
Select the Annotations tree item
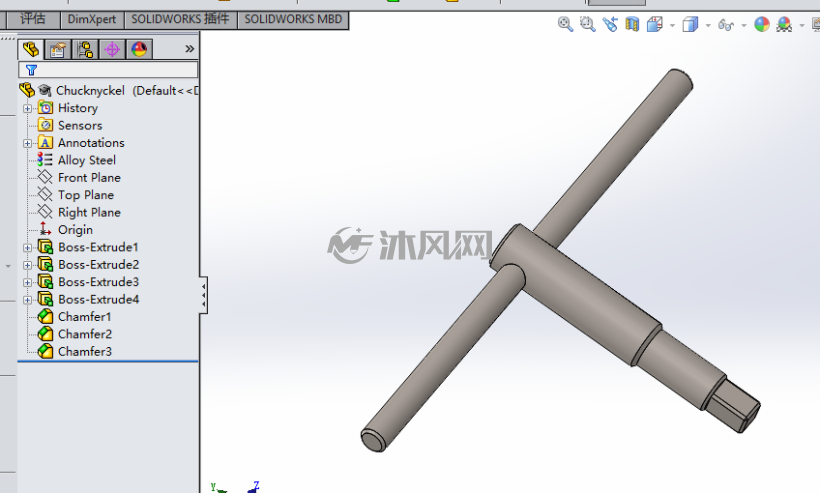tap(91, 143)
